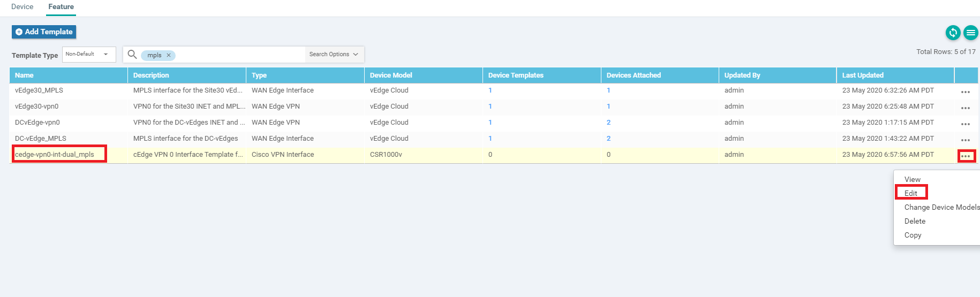This screenshot has height=297, width=980.
Task: Open more actions for DCvEdge-vpn0 row
Action: 966,124
